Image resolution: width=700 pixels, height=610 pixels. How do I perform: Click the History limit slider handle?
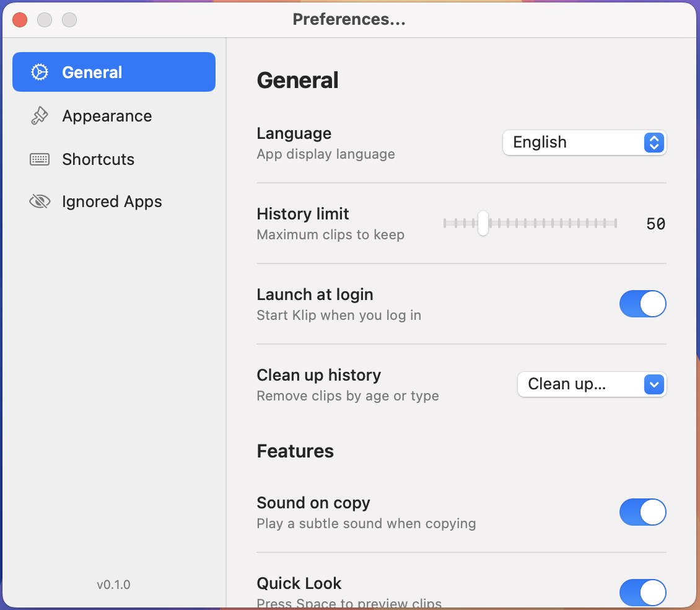click(483, 223)
